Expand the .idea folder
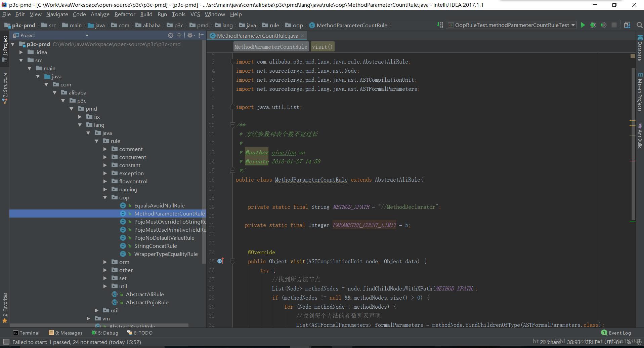This screenshot has height=348, width=644. [21, 52]
